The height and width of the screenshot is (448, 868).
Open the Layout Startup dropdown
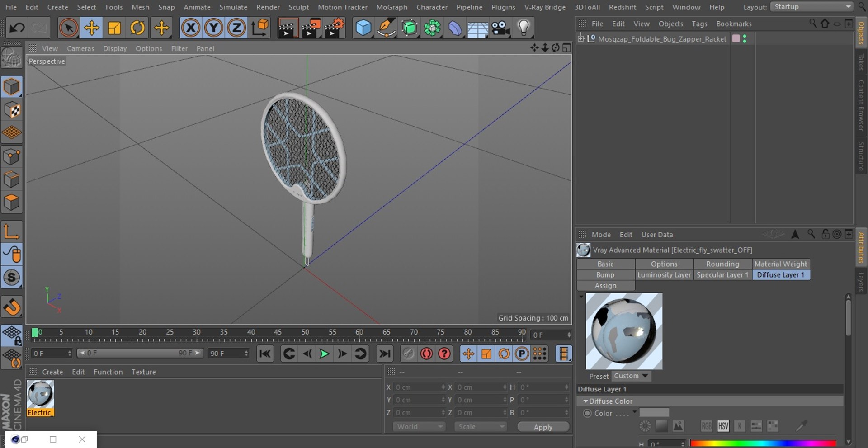click(x=812, y=7)
